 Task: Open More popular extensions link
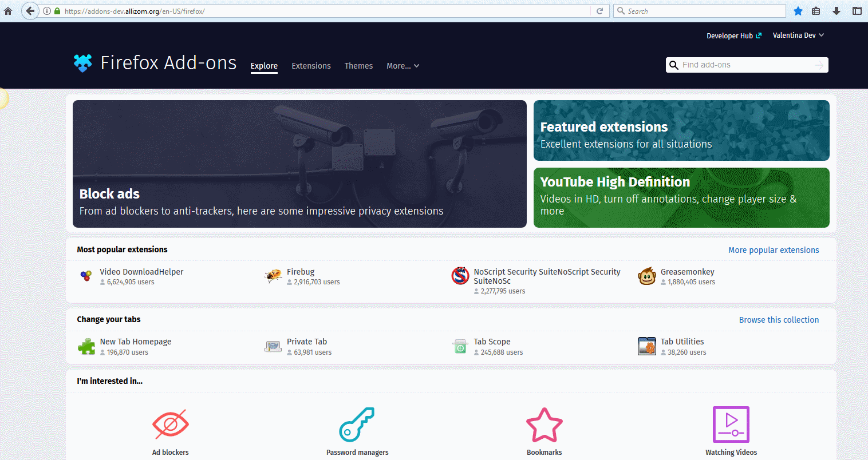pos(774,250)
